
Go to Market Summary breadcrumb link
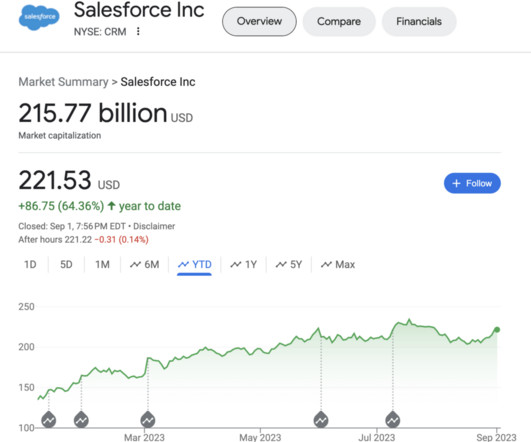(63, 82)
